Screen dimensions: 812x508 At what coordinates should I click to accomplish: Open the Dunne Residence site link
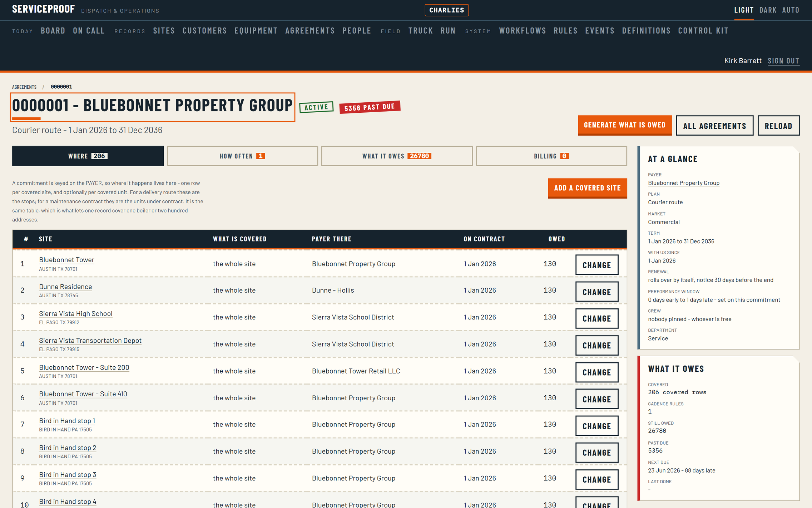coord(65,287)
